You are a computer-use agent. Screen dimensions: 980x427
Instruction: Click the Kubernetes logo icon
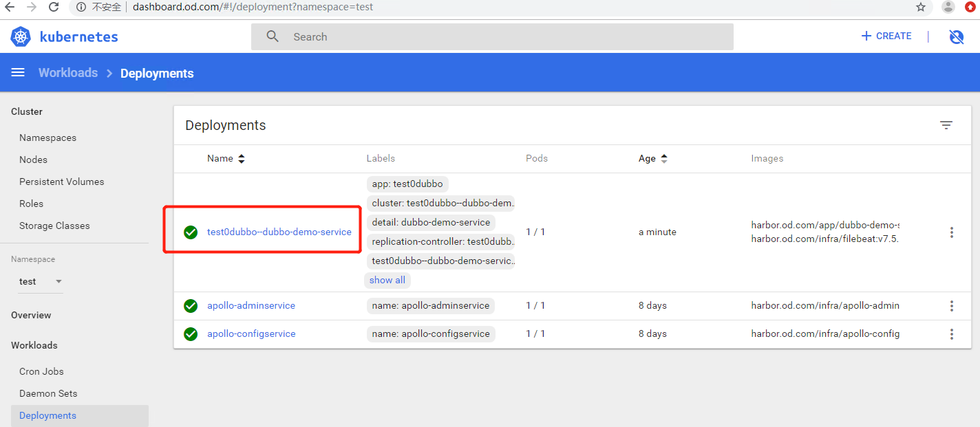(x=21, y=36)
